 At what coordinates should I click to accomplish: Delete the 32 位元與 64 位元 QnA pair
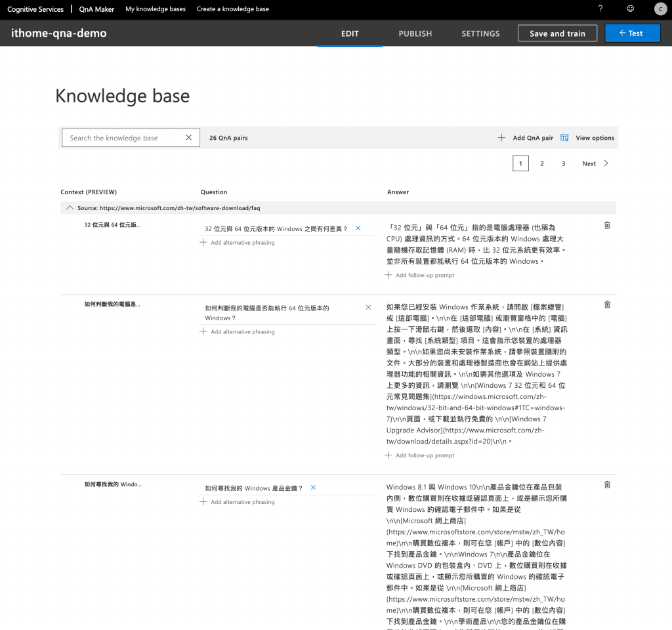(607, 225)
